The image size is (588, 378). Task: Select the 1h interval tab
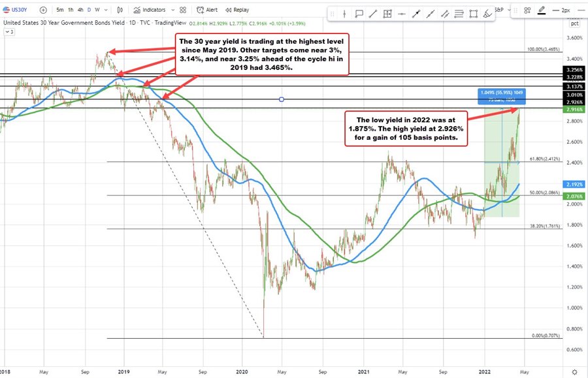[x=71, y=10]
